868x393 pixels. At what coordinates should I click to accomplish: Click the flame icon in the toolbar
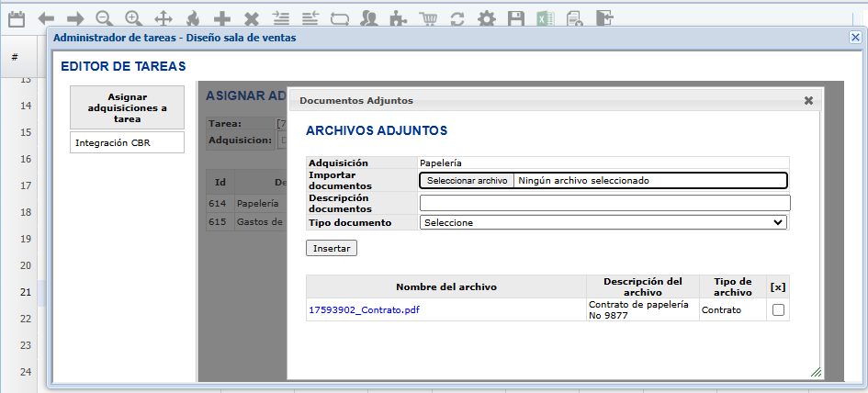193,19
